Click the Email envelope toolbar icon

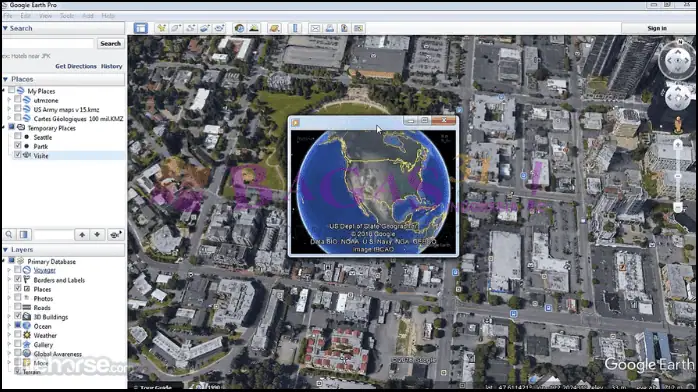pos(315,28)
